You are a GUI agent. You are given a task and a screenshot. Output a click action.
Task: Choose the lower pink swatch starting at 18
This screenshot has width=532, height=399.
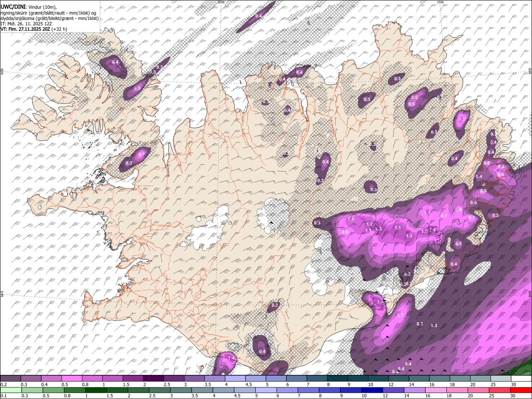pos(457,390)
